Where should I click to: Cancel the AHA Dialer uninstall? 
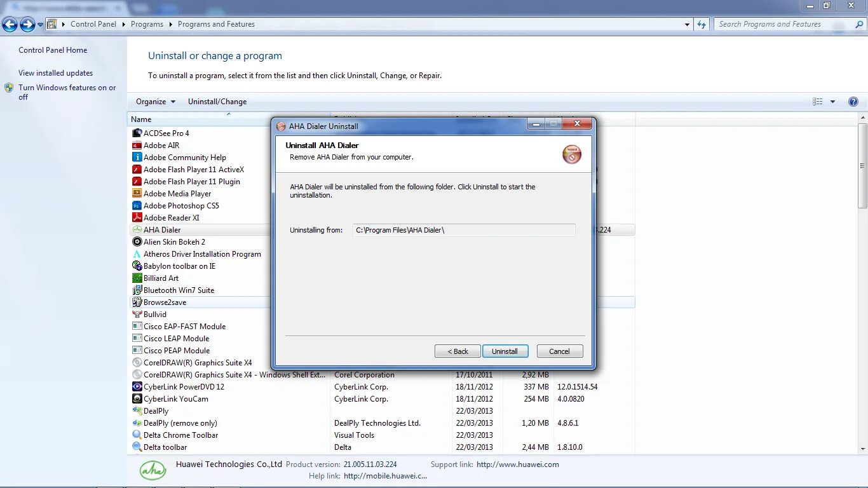(x=559, y=351)
